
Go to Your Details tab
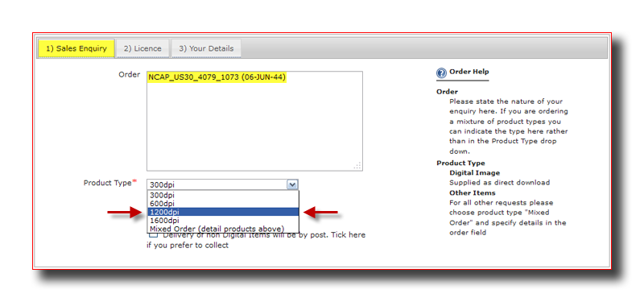206,48
